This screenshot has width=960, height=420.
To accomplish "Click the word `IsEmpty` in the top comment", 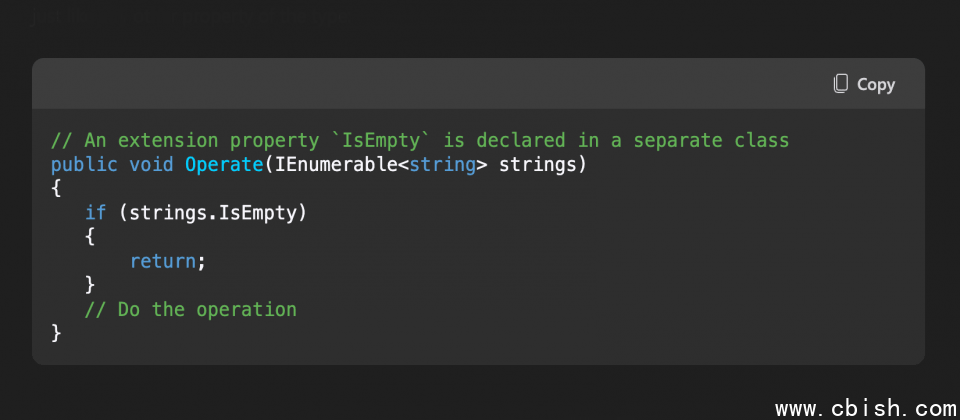I will tap(381, 140).
